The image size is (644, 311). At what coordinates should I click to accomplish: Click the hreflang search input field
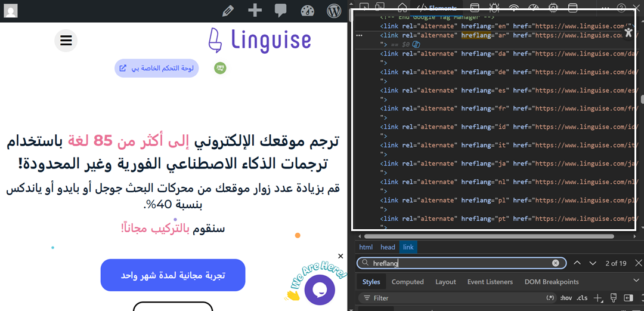point(459,263)
